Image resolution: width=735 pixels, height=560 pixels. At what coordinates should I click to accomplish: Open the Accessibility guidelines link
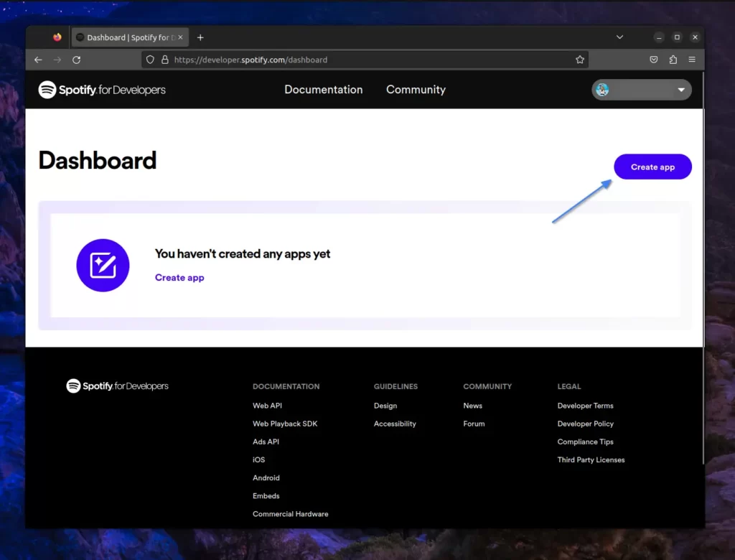coord(395,424)
